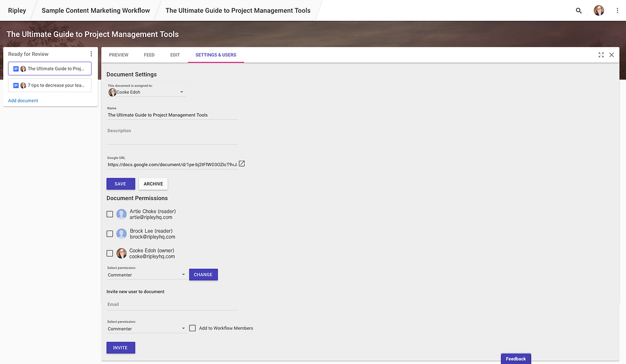Expand the document panel to fullscreen

[601, 55]
